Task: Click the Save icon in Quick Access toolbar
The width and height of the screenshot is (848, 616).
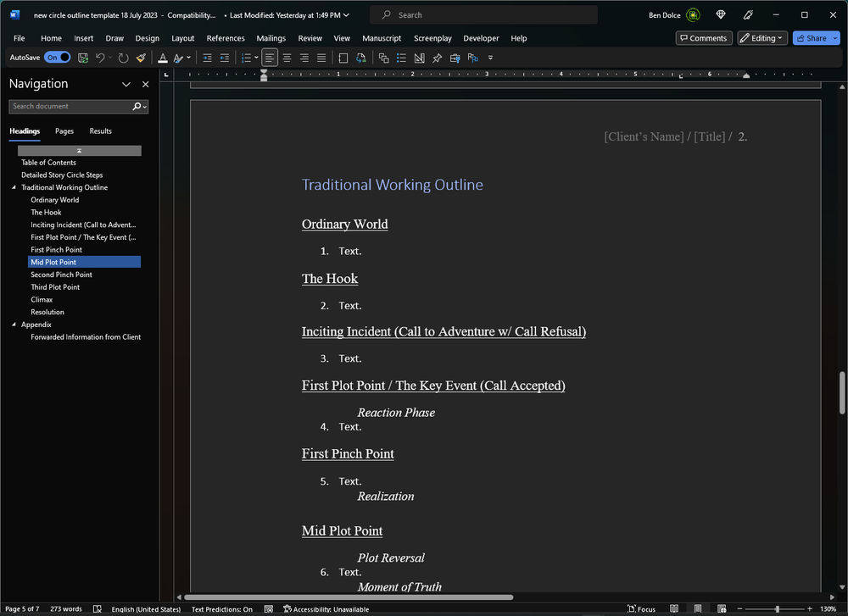Action: click(83, 58)
